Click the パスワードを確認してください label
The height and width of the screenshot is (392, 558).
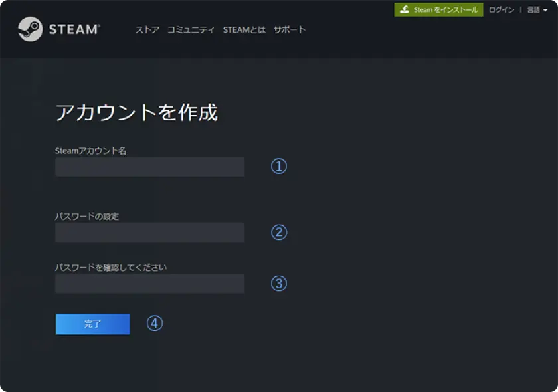click(x=111, y=268)
